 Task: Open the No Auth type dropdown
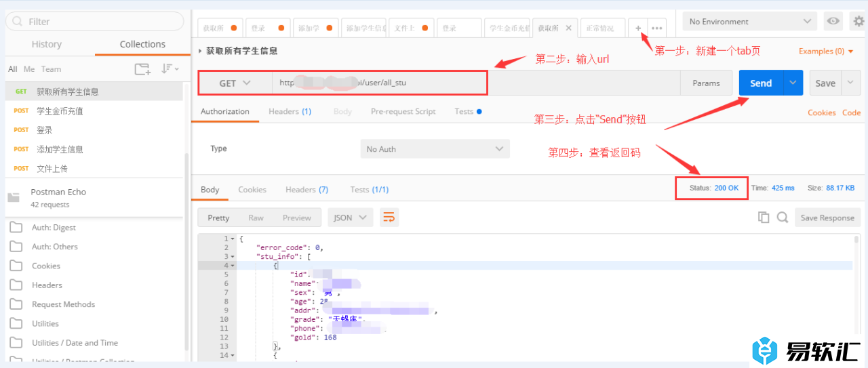click(435, 149)
